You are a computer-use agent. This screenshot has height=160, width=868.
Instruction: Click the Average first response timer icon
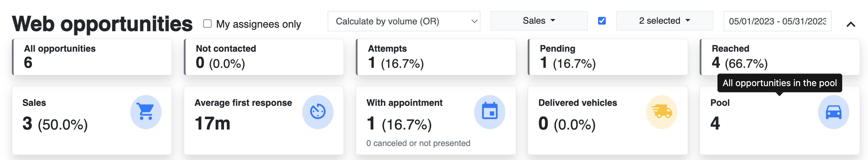pyautogui.click(x=318, y=112)
